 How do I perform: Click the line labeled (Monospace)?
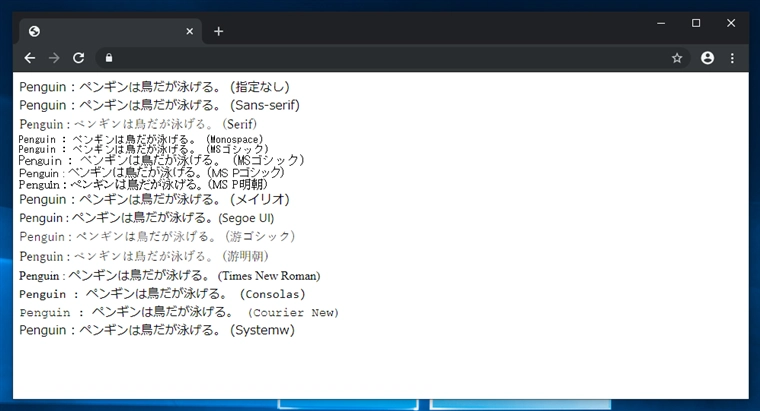141,140
